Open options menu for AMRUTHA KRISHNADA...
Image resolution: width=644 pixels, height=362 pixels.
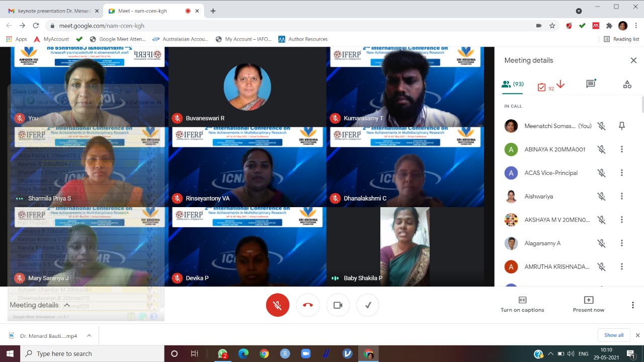pyautogui.click(x=622, y=266)
